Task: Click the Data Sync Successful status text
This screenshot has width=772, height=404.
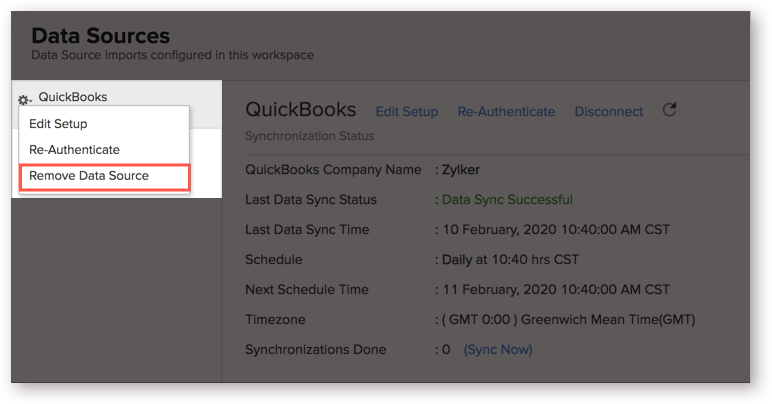Action: coord(507,199)
